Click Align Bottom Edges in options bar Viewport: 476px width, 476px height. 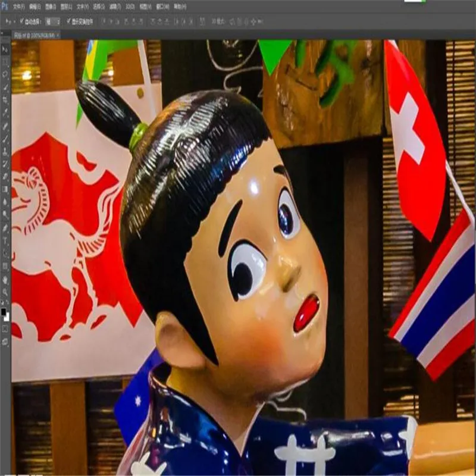pyautogui.click(x=117, y=21)
